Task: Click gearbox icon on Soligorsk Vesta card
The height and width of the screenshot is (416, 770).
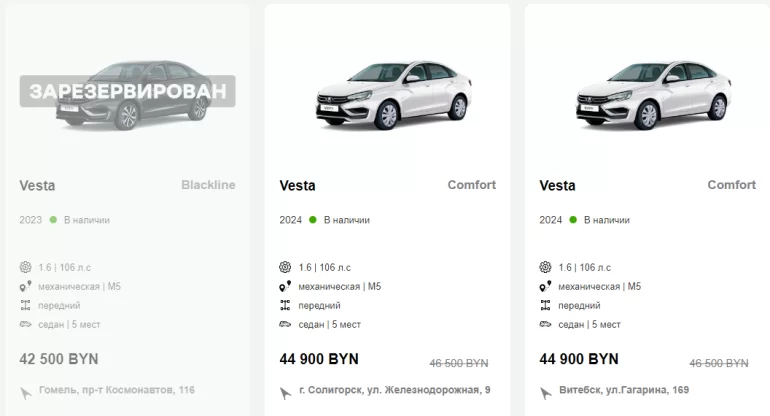Action: tap(285, 286)
